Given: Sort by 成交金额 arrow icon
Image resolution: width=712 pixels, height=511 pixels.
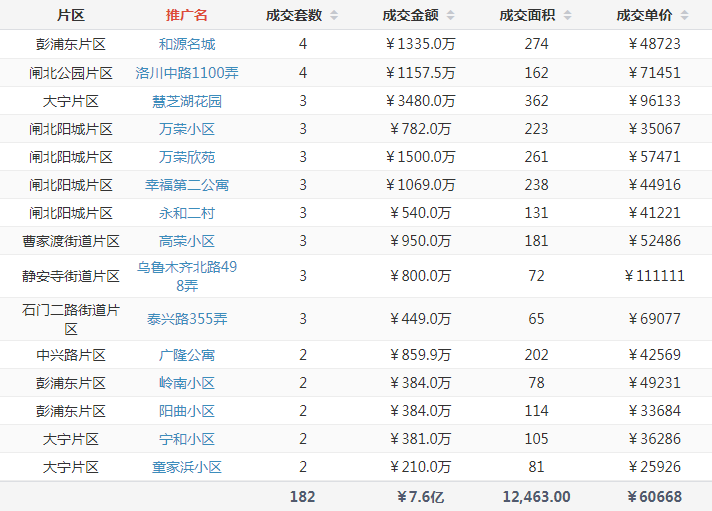Looking at the screenshot, I should pos(450,15).
